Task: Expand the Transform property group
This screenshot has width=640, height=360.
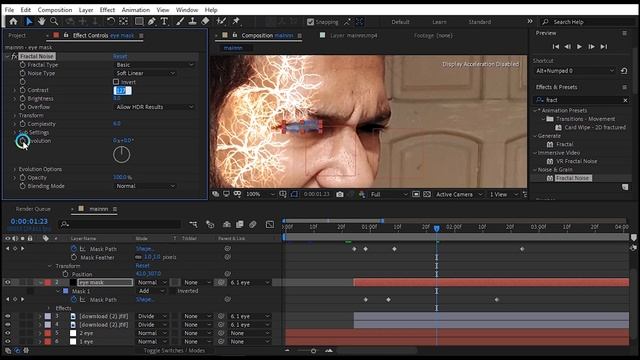Action: [15, 116]
